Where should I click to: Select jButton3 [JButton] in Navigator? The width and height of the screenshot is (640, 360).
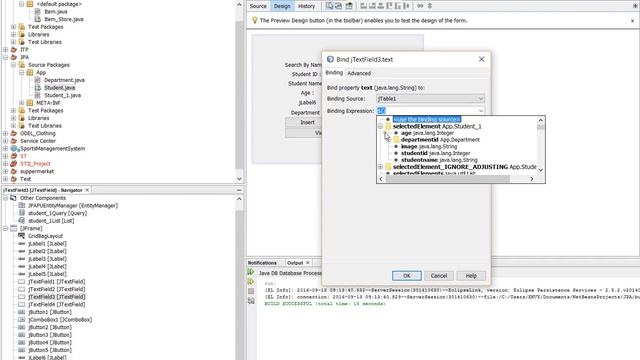pyautogui.click(x=50, y=335)
